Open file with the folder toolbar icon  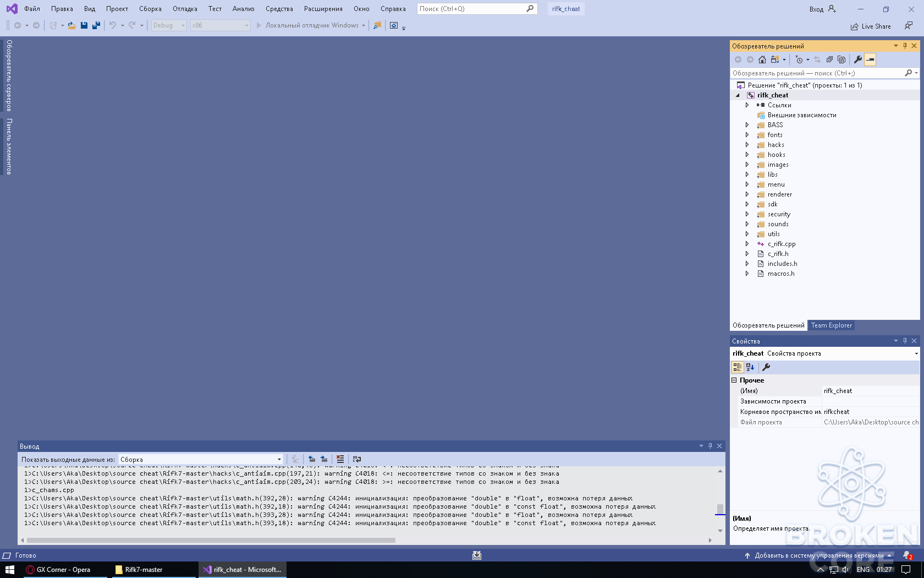click(x=71, y=25)
